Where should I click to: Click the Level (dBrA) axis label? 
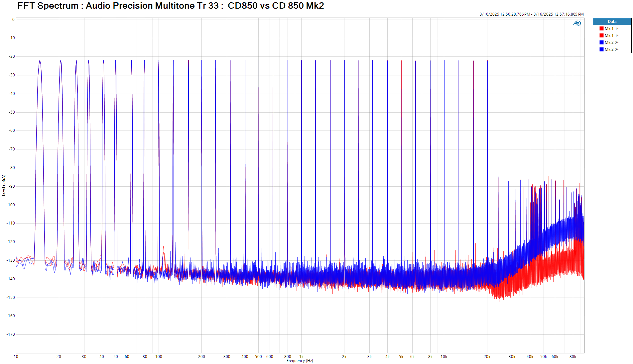coord(3,185)
